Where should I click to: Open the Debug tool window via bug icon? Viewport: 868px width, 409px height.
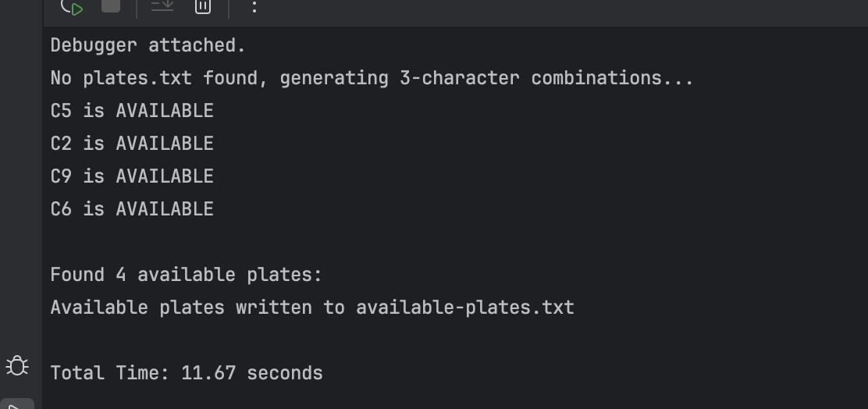coord(17,366)
